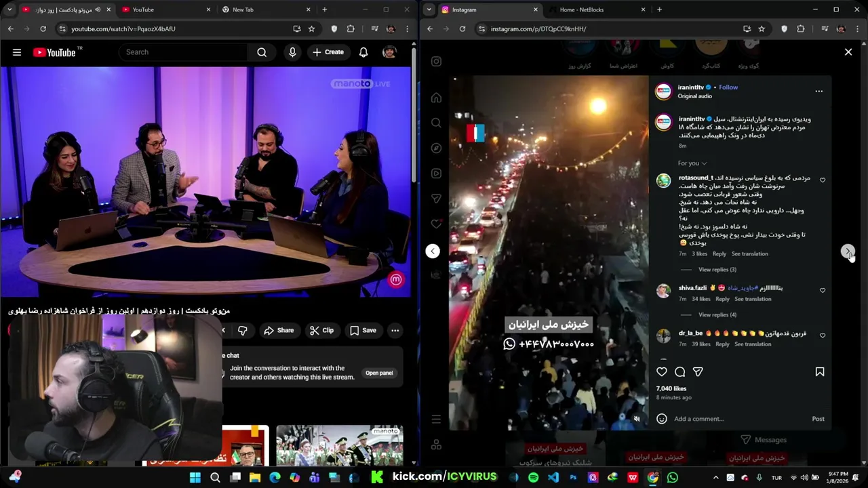
Task: Start YouTube voice search with the microphone
Action: [x=292, y=52]
